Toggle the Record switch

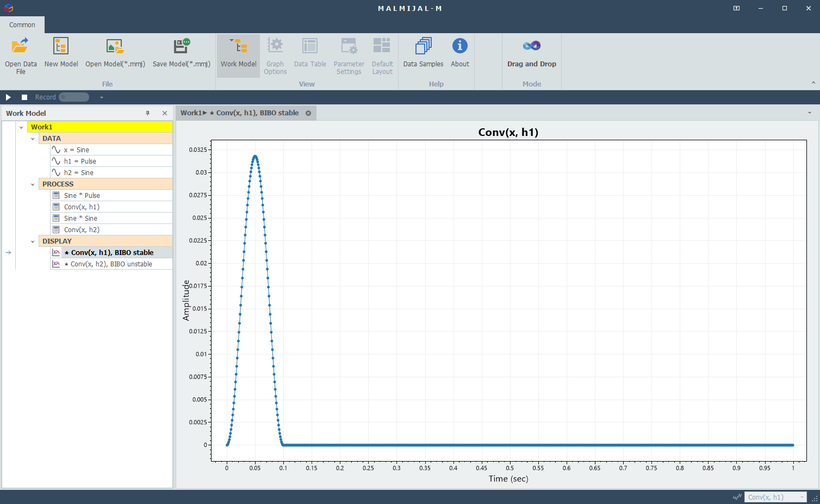74,97
